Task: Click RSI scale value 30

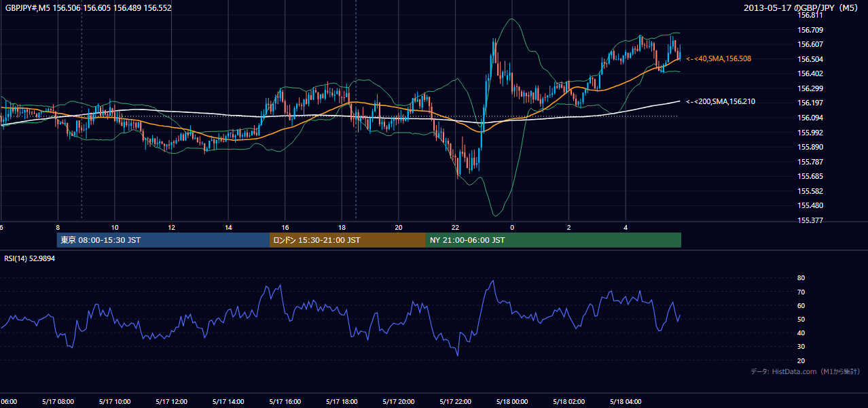Action: tap(801, 347)
